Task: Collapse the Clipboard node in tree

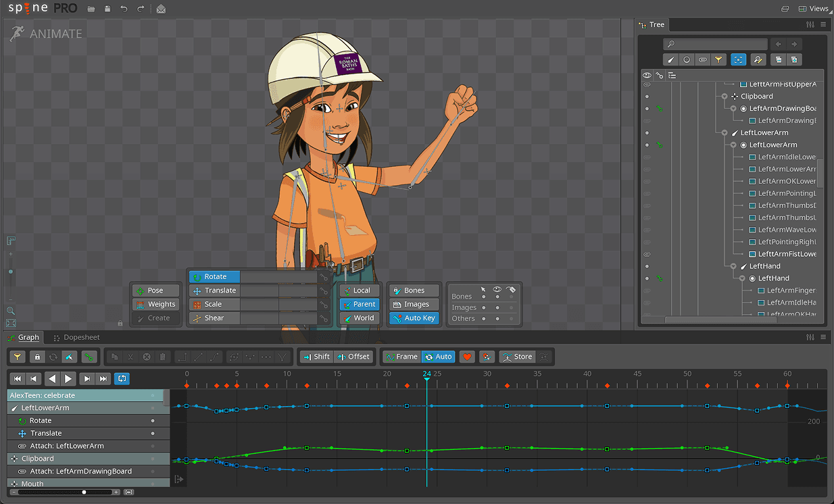Action: click(725, 97)
